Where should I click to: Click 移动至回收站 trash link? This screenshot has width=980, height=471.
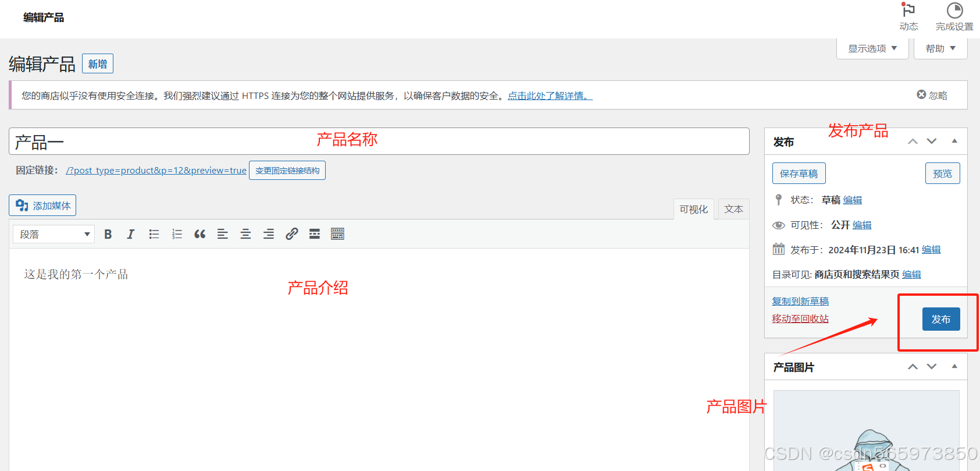800,319
